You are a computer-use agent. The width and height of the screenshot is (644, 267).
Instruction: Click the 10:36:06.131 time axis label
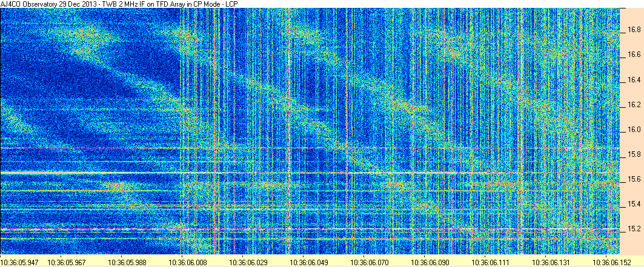coord(550,262)
